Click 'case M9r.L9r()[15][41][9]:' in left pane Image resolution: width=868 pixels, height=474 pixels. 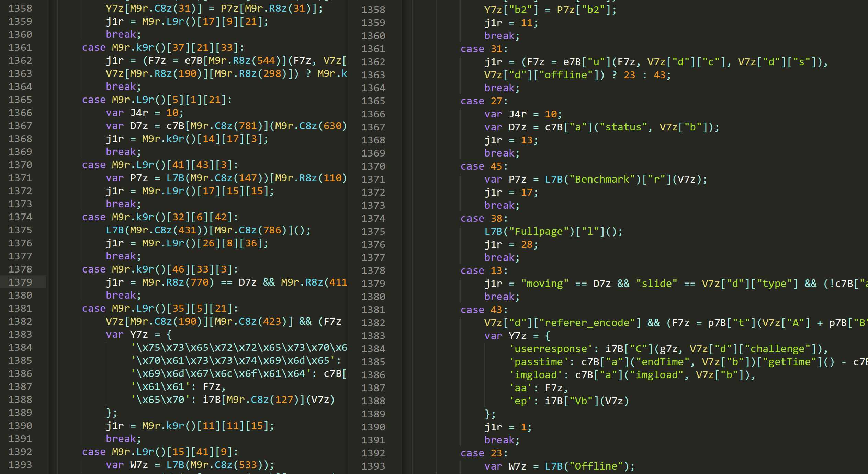[x=160, y=452]
